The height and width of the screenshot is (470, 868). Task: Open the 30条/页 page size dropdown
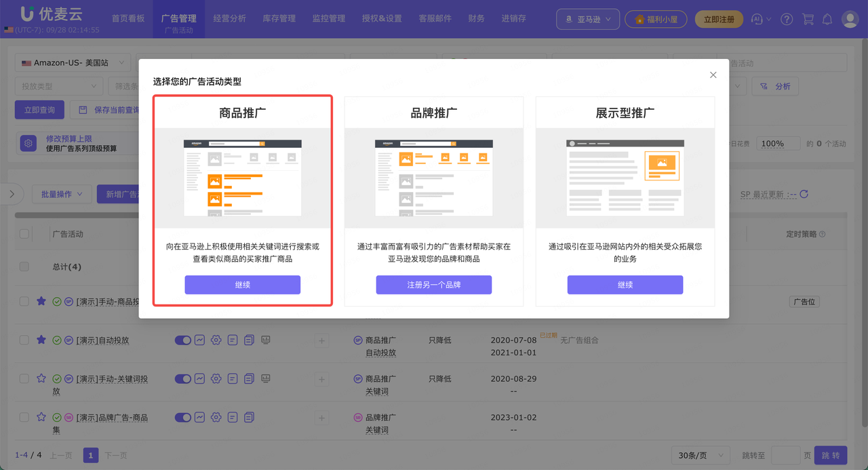(701, 455)
